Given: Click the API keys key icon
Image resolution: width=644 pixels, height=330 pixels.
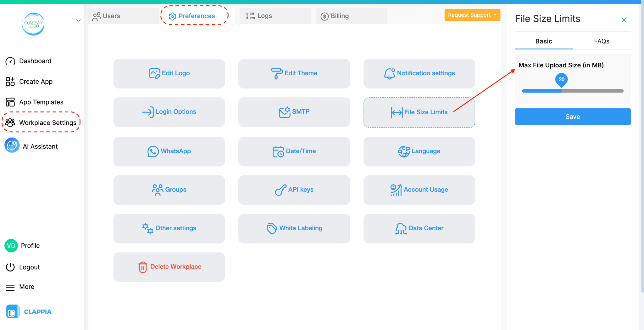Looking at the screenshot, I should (x=281, y=190).
